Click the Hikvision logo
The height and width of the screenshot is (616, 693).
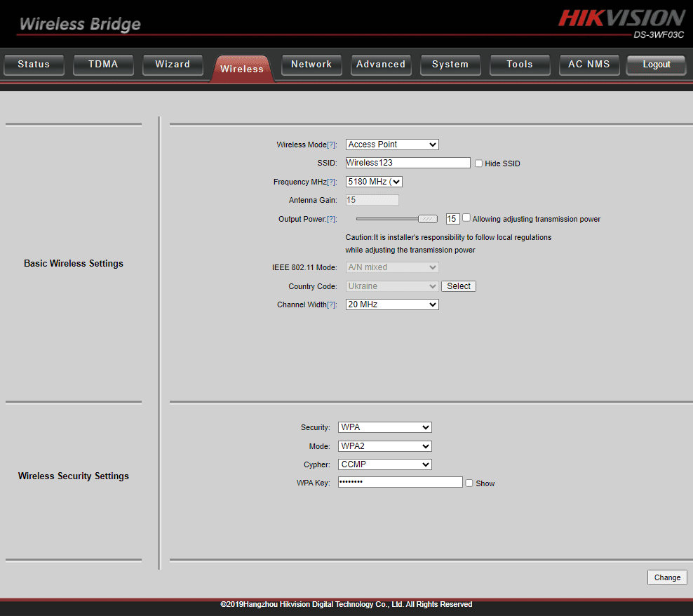pos(621,18)
